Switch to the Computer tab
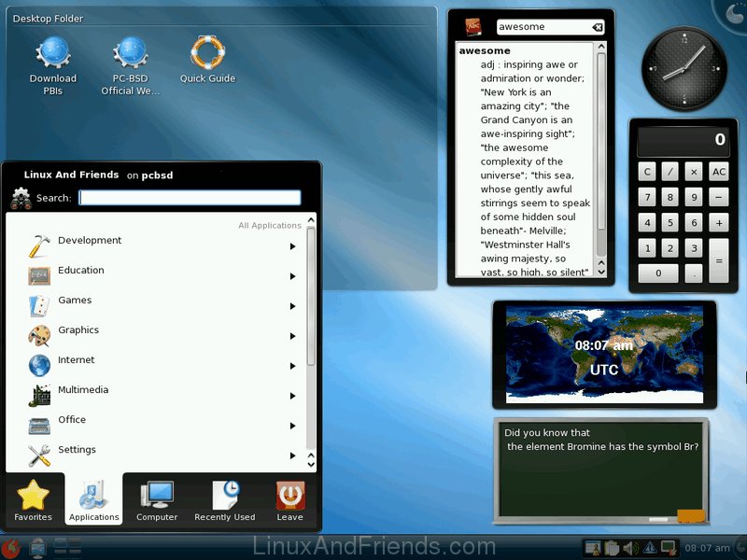 (157, 500)
